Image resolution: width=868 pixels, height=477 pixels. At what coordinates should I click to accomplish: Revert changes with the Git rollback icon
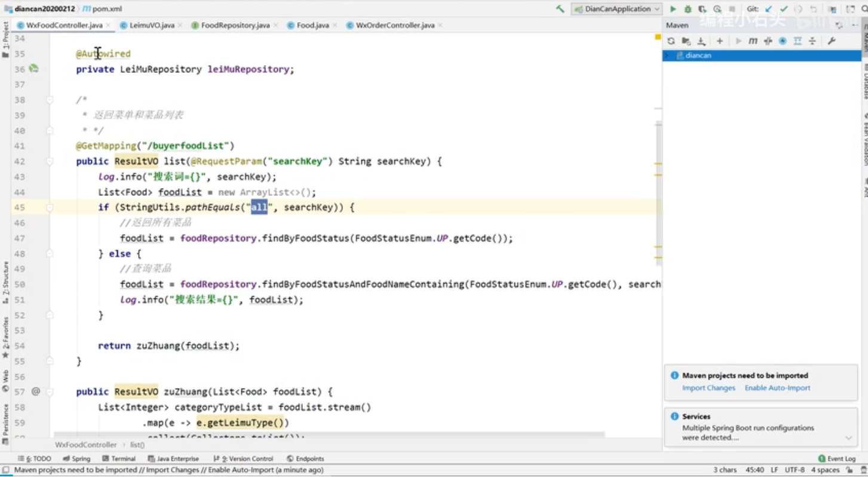813,9
